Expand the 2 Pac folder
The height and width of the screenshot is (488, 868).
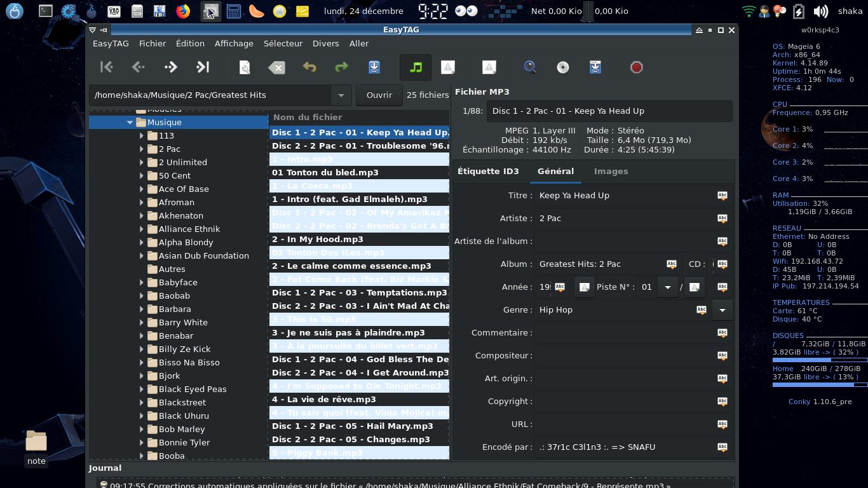(142, 149)
